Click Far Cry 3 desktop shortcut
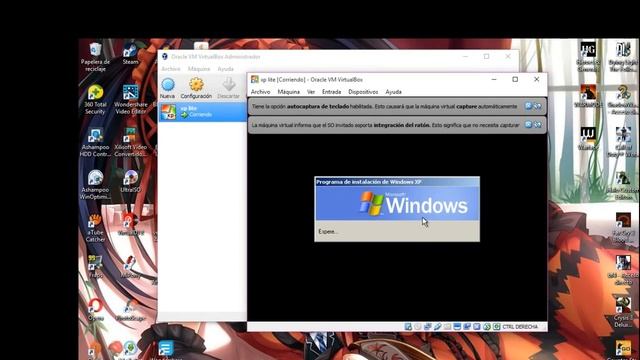This screenshot has width=640, height=360. [x=623, y=227]
